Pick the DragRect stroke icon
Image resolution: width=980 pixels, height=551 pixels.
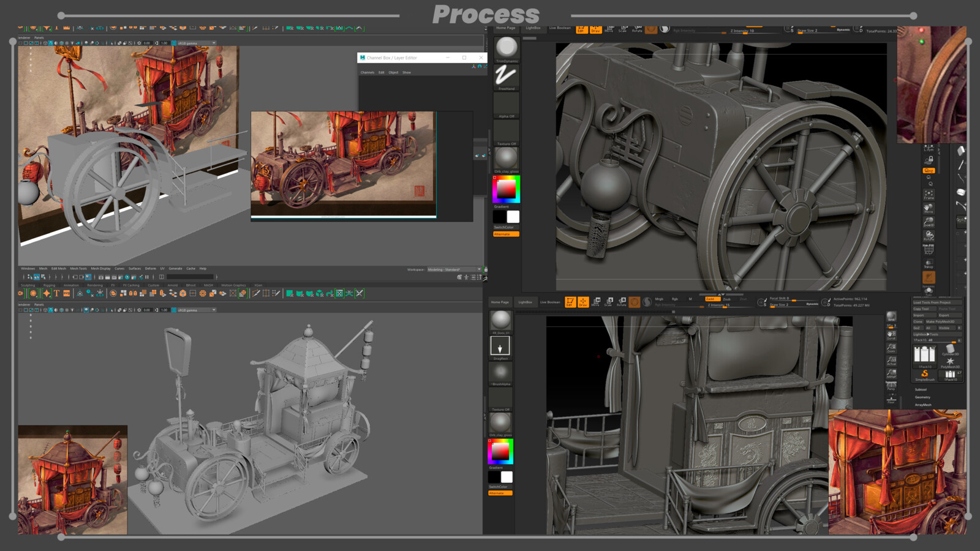[500, 347]
